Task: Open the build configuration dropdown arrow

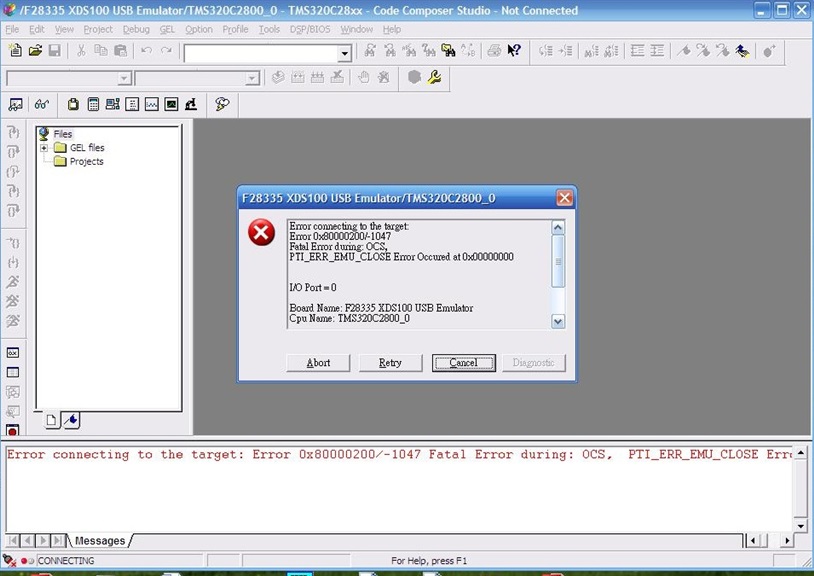Action: tap(252, 78)
